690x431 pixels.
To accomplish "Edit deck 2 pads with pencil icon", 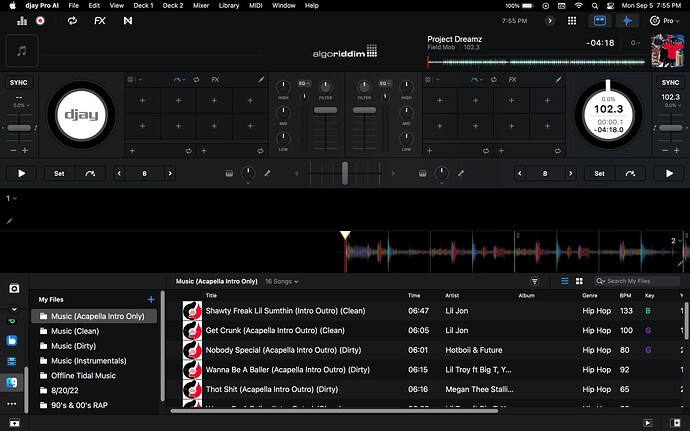I will pyautogui.click(x=558, y=80).
